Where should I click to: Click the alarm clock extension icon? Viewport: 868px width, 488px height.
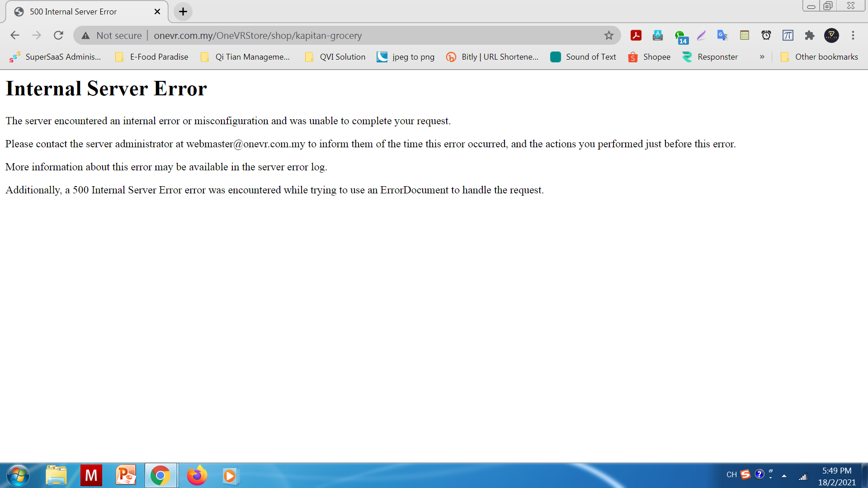[x=766, y=35]
